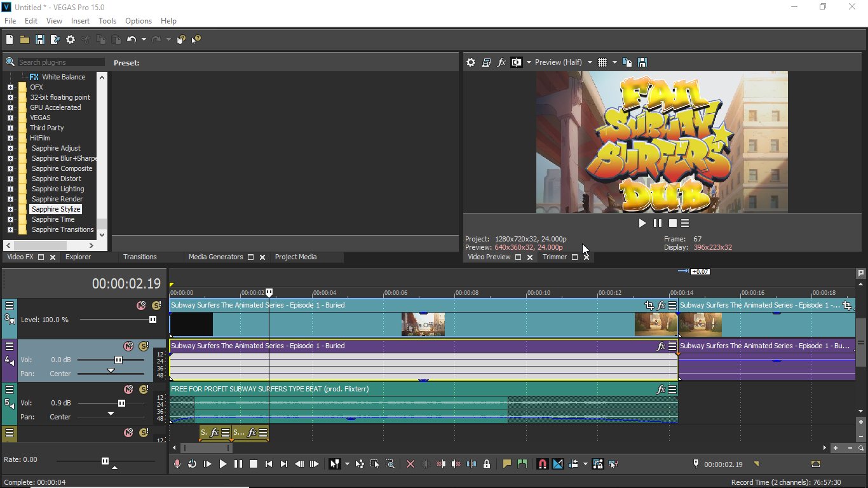Toggle the Enable Snapping magnet icon
This screenshot has width=868, height=488.
coord(542,464)
